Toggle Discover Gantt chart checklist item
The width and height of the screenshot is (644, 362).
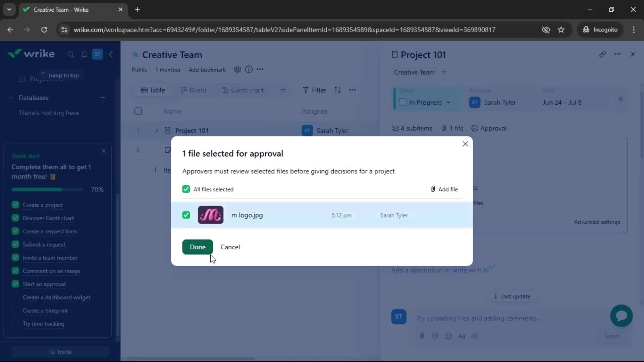point(15,218)
